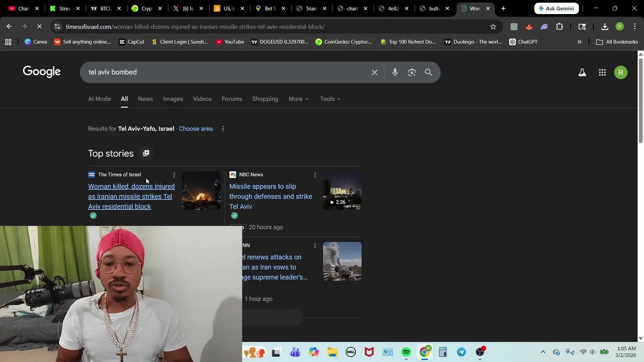Click inside the Google search field
Image resolution: width=644 pixels, height=362 pixels.
point(226,72)
